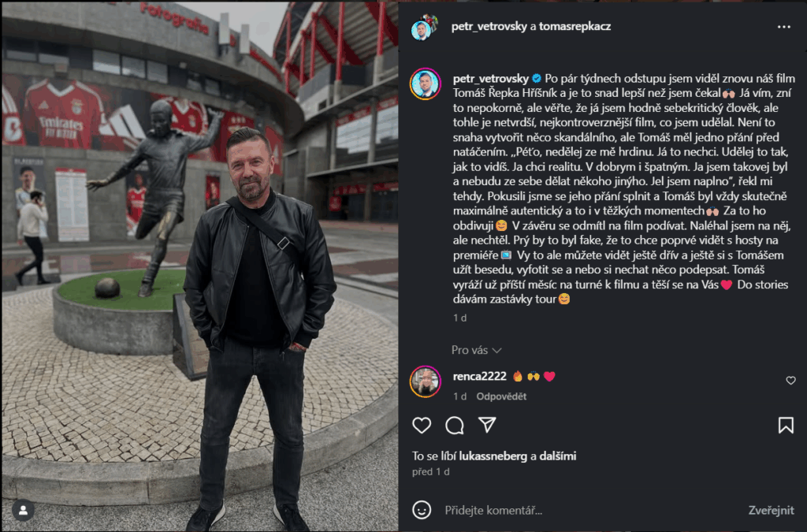View other likers via dalšími link
807x532 pixels.
[x=558, y=456]
